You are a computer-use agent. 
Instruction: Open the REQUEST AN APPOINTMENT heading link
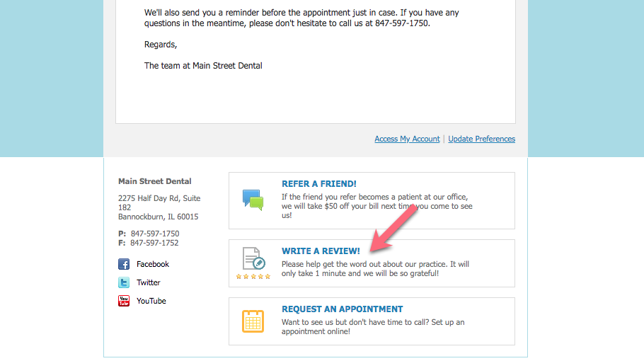[x=342, y=309]
